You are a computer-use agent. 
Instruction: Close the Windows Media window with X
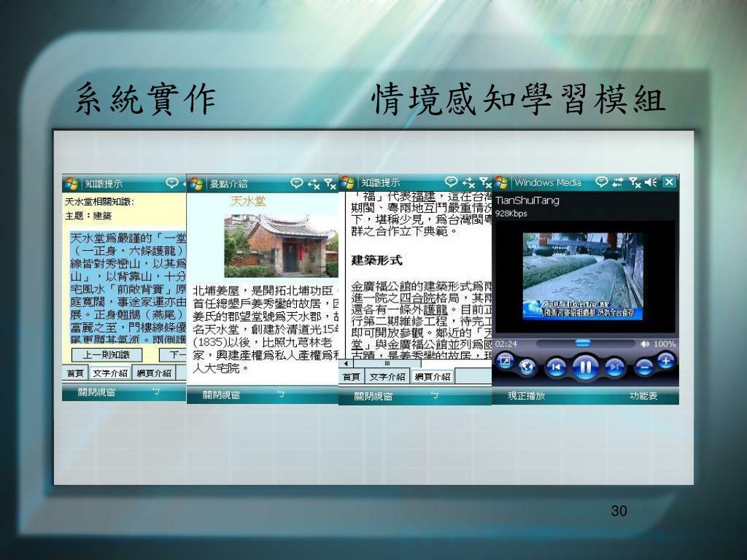[x=670, y=182]
